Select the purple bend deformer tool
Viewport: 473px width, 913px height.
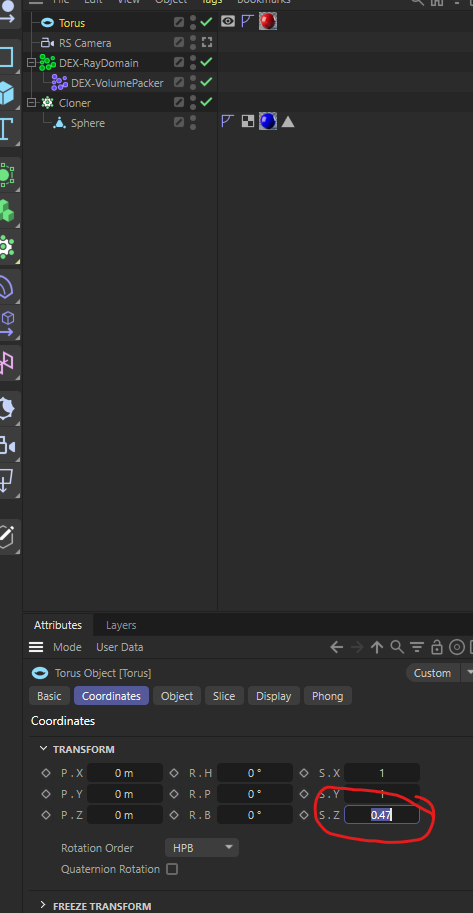pyautogui.click(x=6, y=286)
